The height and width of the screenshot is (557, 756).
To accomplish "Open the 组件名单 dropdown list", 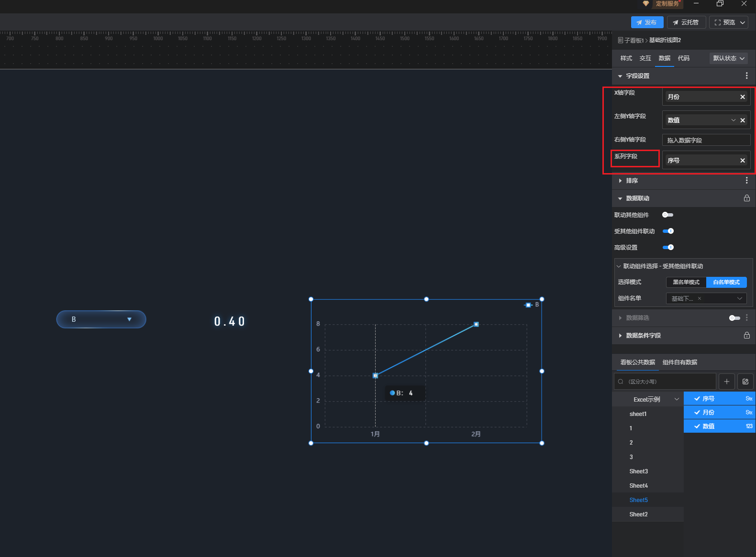I will (706, 299).
